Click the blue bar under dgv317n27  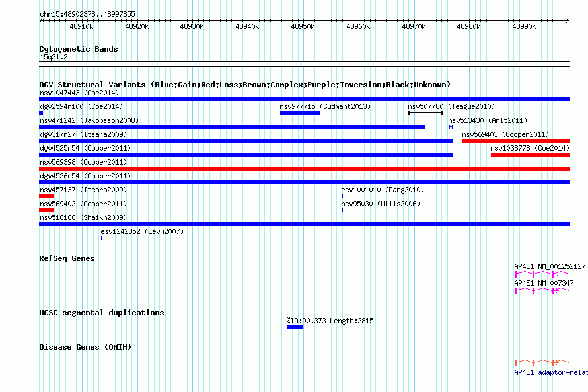coord(246,141)
